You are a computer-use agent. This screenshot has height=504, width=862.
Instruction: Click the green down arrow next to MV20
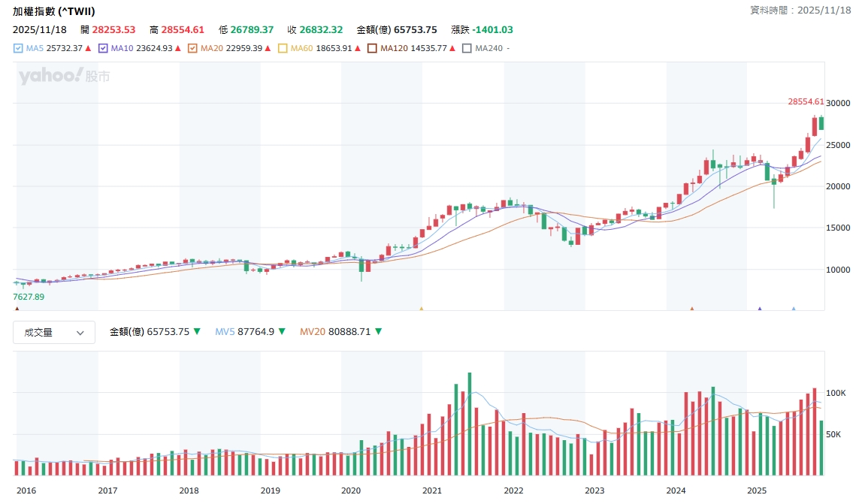click(x=378, y=331)
